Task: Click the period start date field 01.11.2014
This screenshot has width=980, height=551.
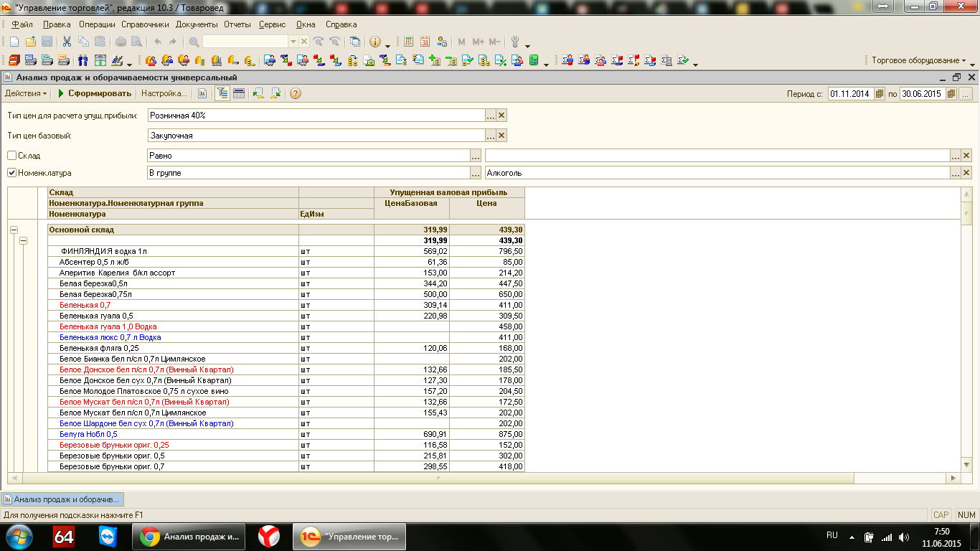Action: point(850,93)
